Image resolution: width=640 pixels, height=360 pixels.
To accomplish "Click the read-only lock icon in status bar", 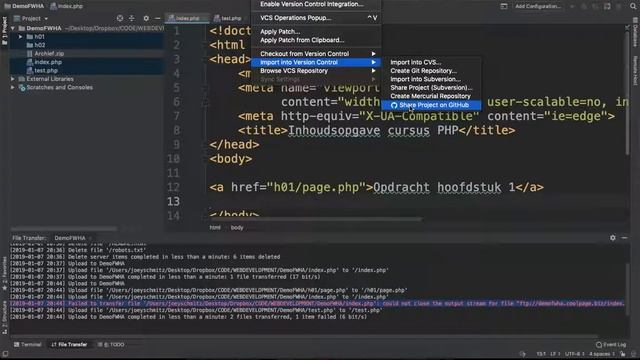I will click(622, 354).
